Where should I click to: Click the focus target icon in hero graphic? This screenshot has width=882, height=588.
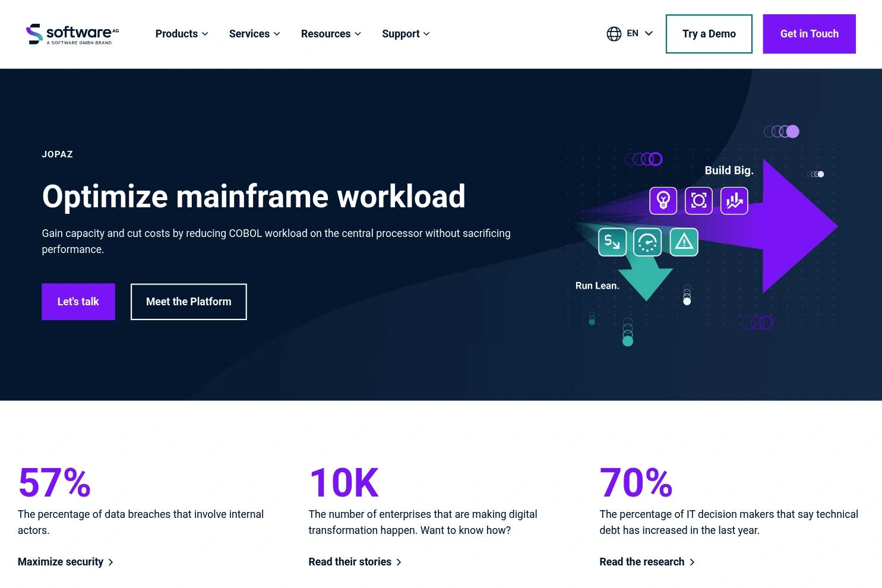(x=698, y=200)
